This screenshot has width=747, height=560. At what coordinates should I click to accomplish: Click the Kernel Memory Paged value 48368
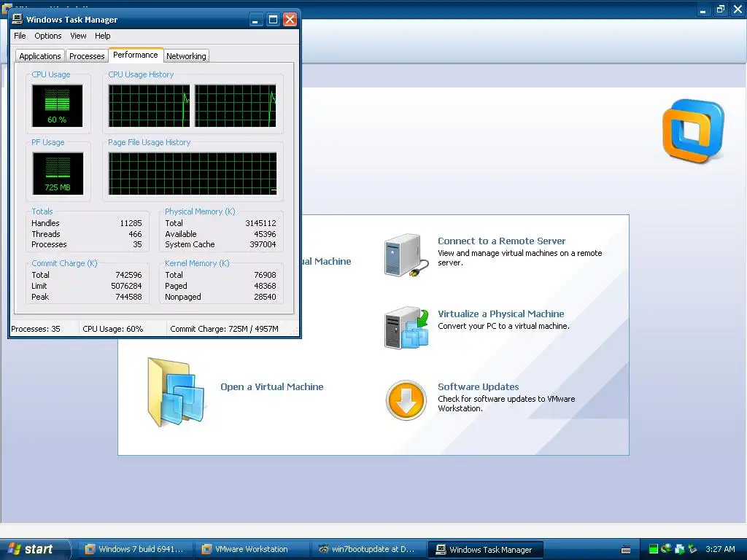coord(265,286)
